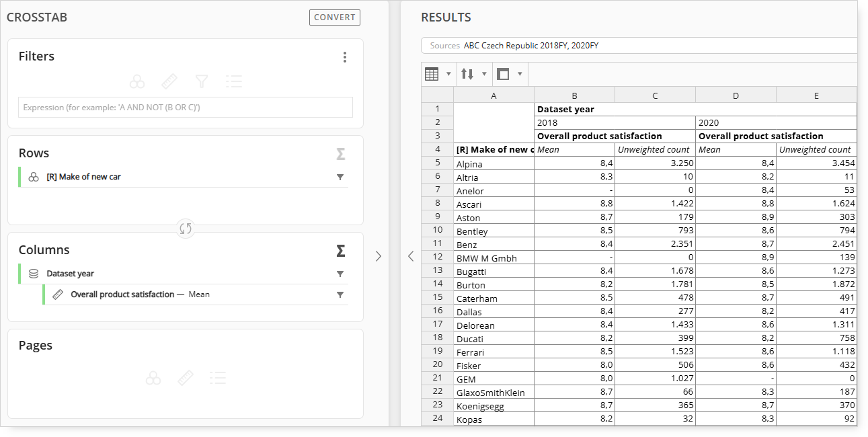Open the table view dropdown arrow
This screenshot has height=437, width=868.
click(448, 74)
